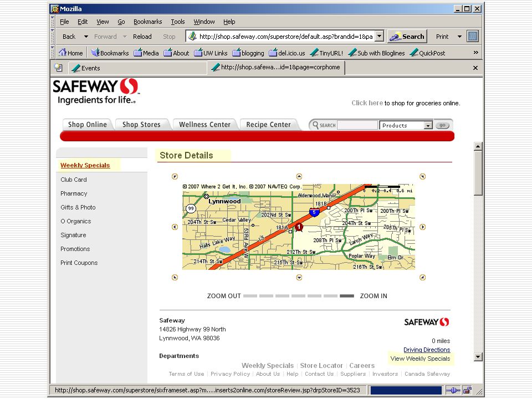Image resolution: width=532 pixels, height=399 pixels.
Task: Pan the map west with the left arrow
Action: 175,227
